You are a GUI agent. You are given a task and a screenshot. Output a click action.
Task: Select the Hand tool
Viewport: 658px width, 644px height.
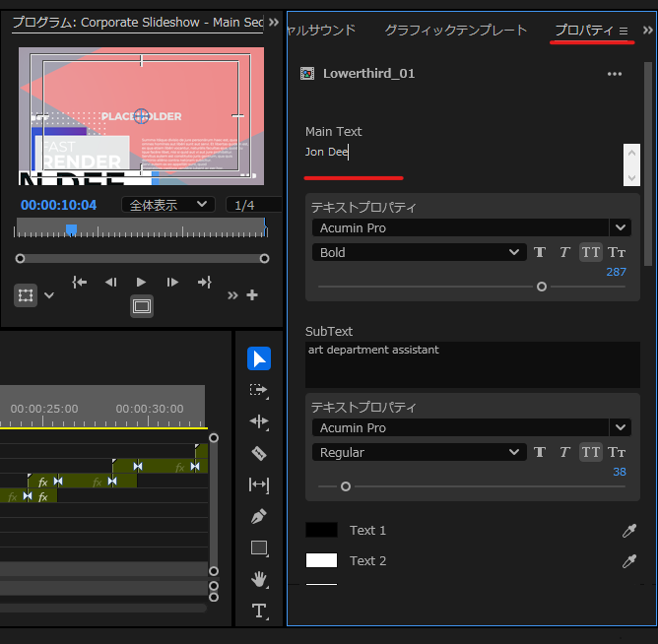pos(259,579)
